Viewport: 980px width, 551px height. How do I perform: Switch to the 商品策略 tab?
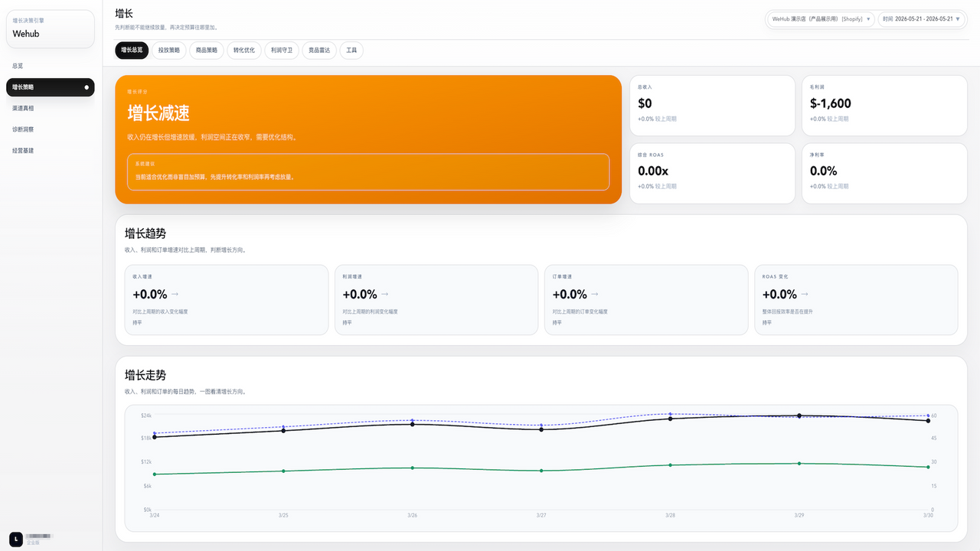(207, 51)
